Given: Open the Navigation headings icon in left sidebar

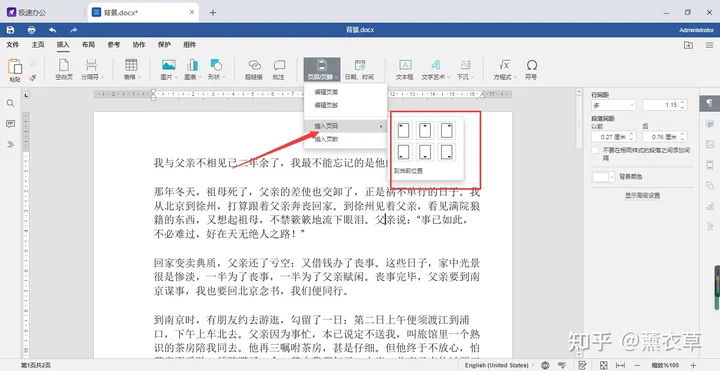Looking at the screenshot, I should pyautogui.click(x=10, y=145).
